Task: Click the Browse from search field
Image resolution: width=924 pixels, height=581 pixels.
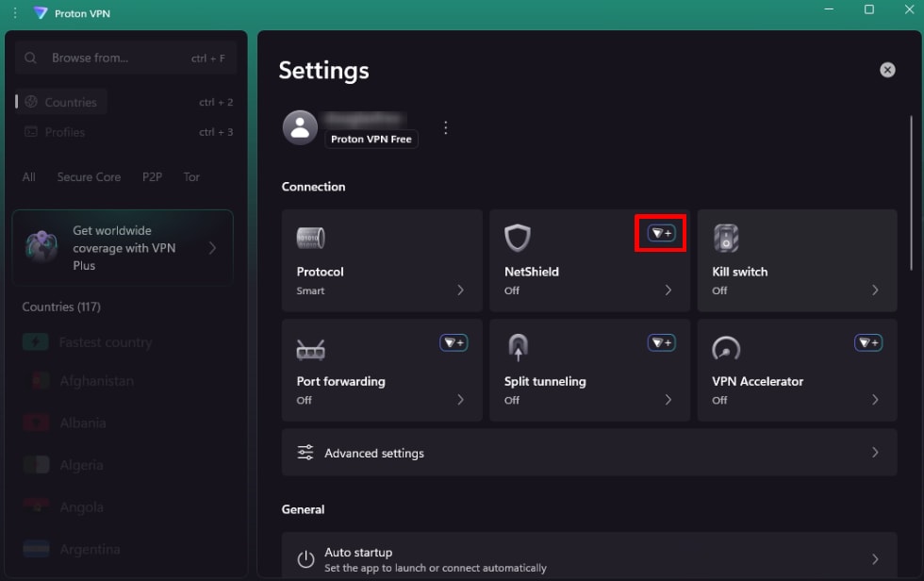Action: (125, 58)
